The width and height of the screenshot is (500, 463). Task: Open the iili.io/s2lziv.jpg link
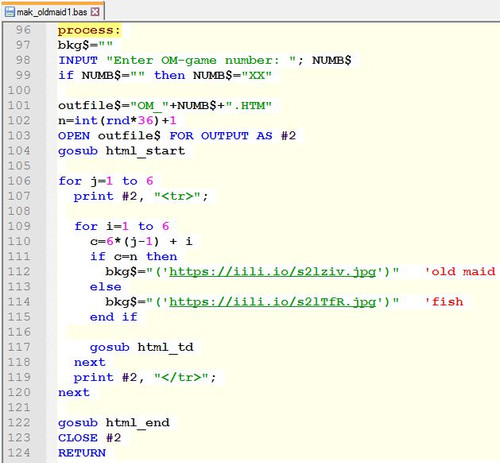tap(272, 271)
